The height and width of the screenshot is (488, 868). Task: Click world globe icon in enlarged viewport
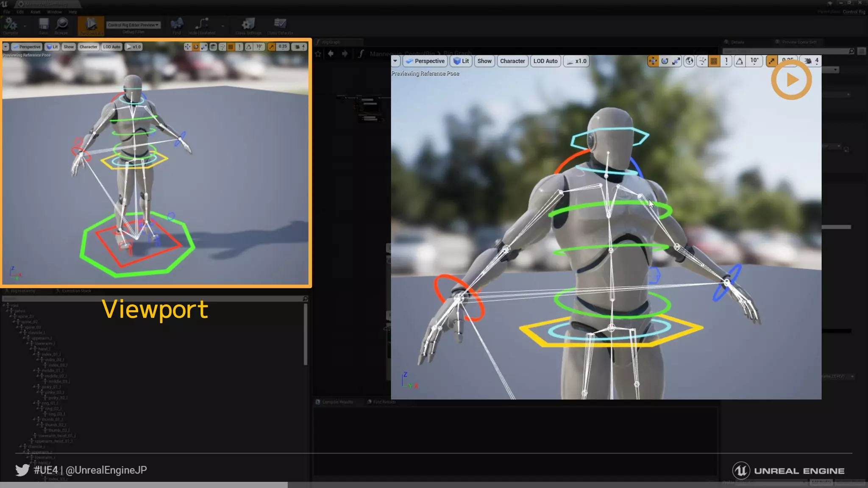pyautogui.click(x=690, y=61)
